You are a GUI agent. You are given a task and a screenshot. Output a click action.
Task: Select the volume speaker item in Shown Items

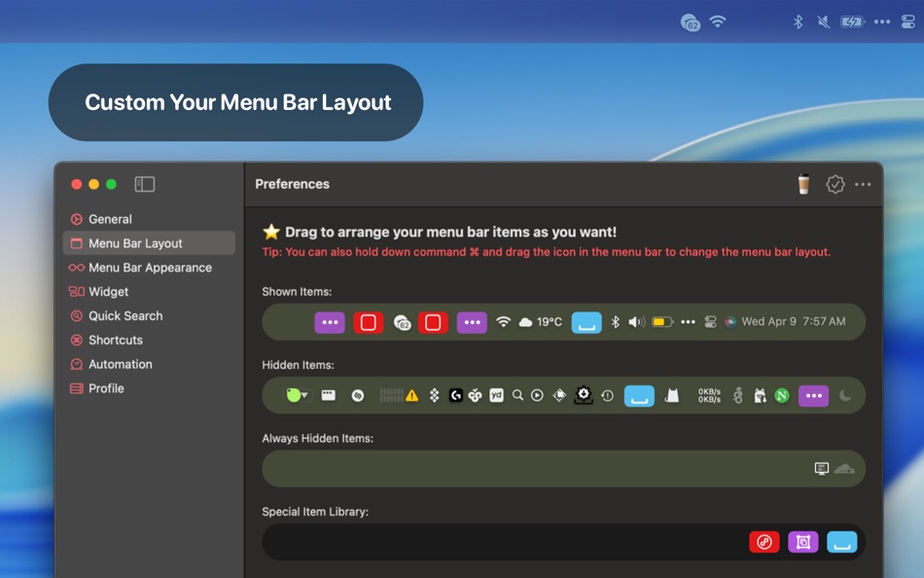(636, 322)
